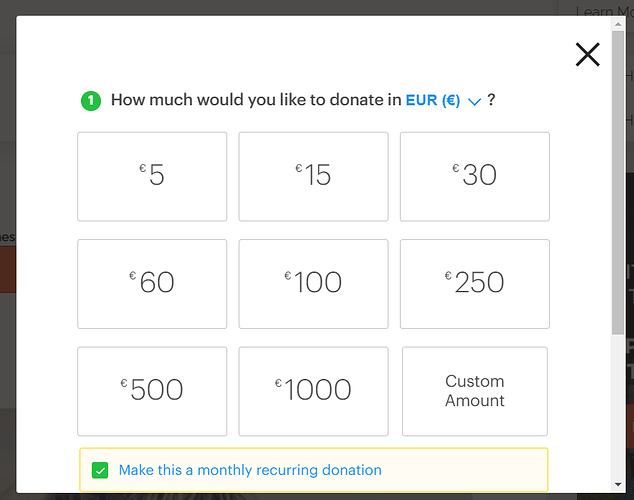634x500 pixels.
Task: Click the scrollbar down arrow
Action: coord(617,484)
